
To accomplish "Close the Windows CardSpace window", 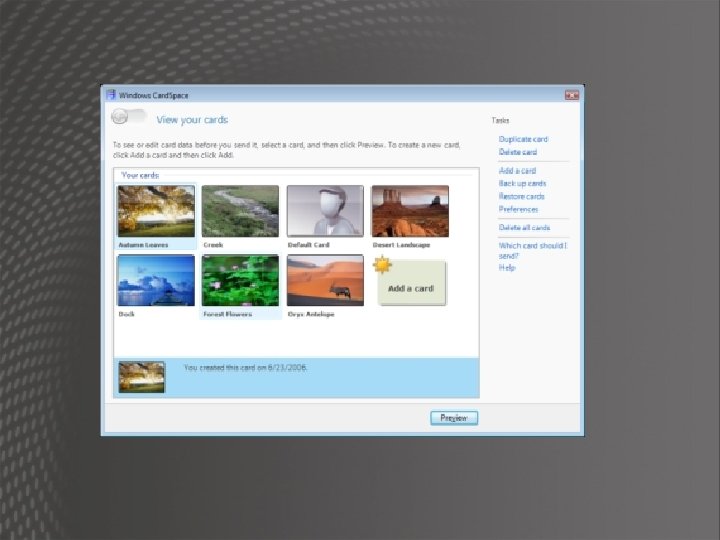I will pyautogui.click(x=572, y=95).
